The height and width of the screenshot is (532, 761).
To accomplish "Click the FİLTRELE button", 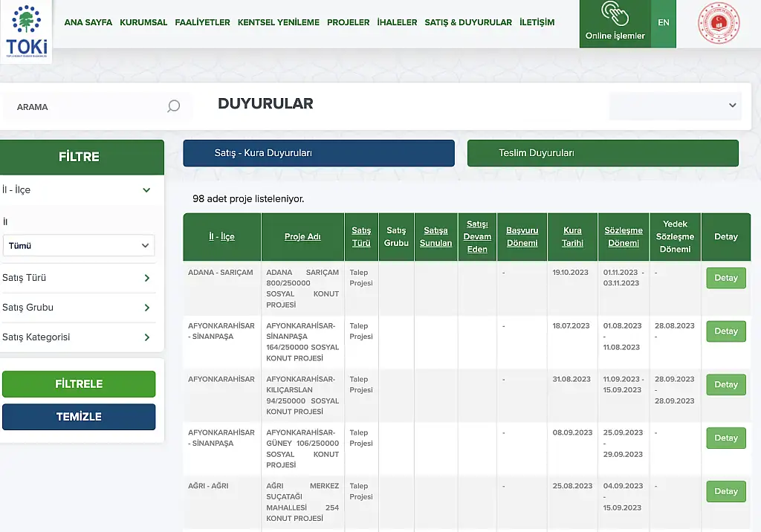I will [79, 384].
